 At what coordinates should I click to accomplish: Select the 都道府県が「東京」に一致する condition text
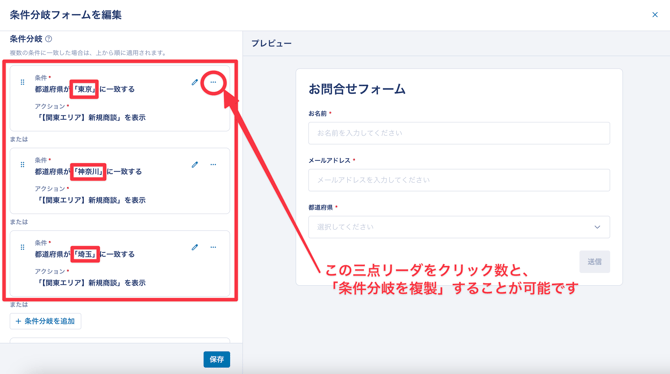[85, 89]
